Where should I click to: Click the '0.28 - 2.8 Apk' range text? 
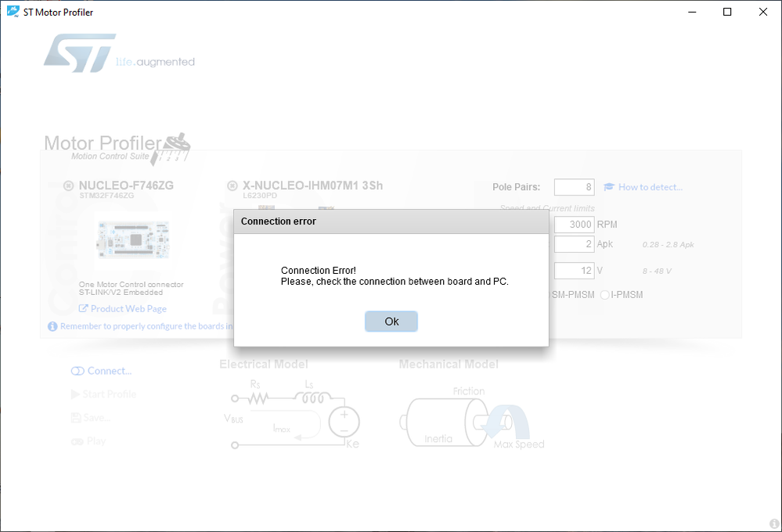(668, 244)
